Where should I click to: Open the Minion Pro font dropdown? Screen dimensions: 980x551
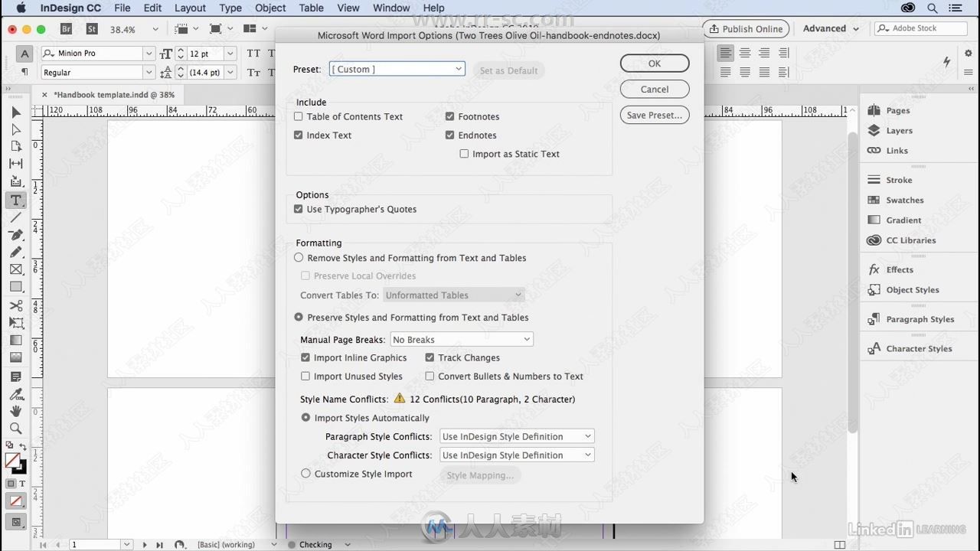149,54
